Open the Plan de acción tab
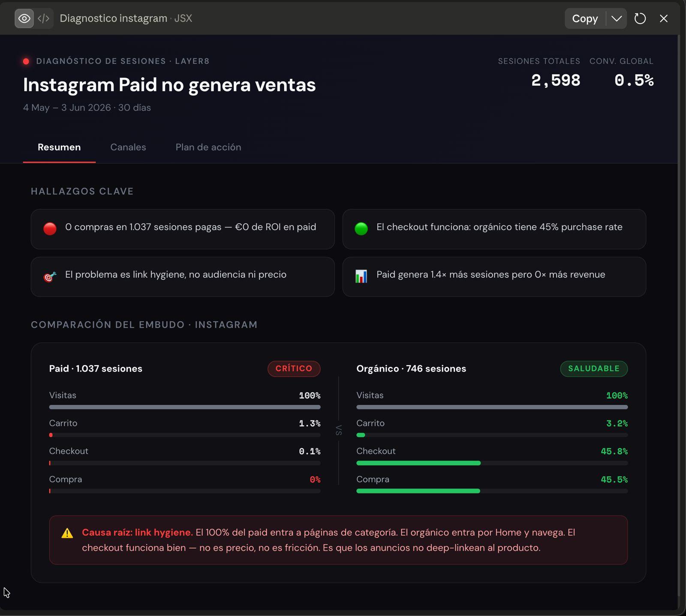 tap(208, 147)
